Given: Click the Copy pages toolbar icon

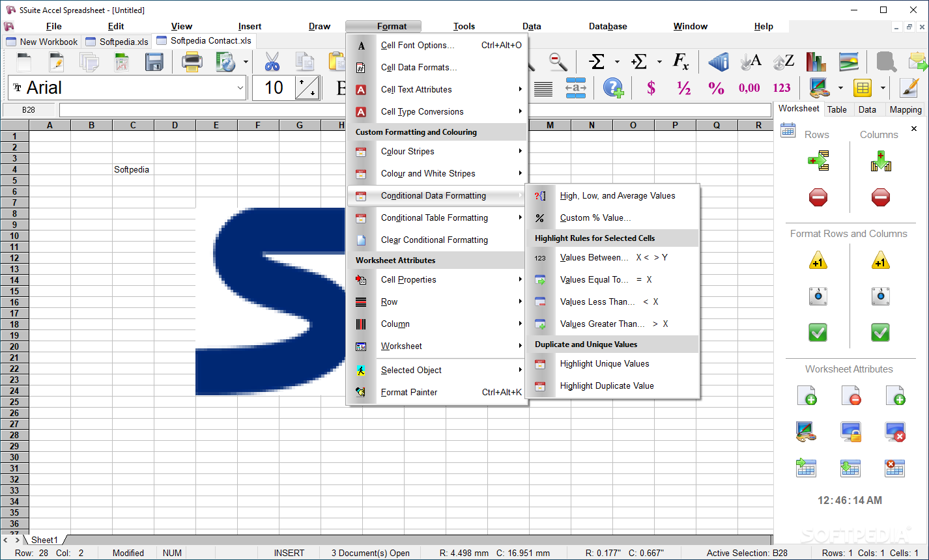Looking at the screenshot, I should [305, 63].
